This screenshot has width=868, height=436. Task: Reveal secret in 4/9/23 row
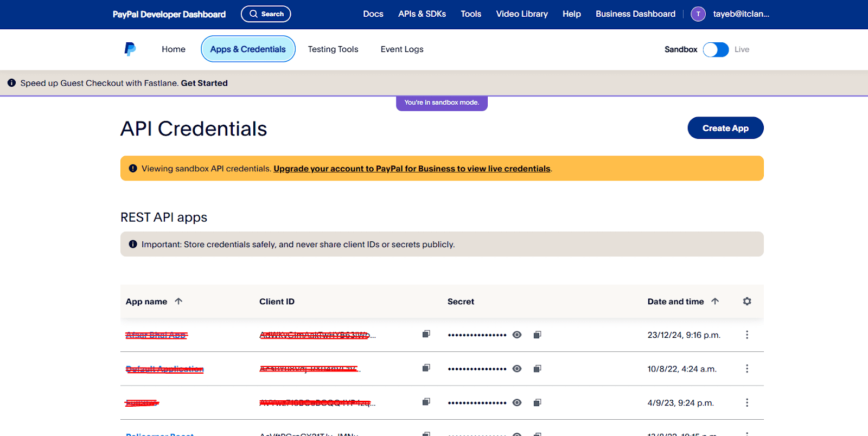point(517,402)
